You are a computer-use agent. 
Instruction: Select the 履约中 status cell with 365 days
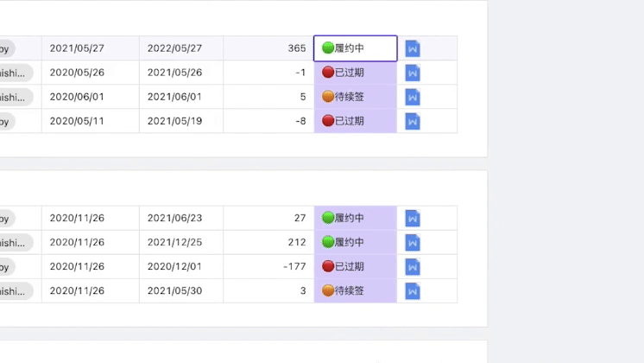click(355, 48)
